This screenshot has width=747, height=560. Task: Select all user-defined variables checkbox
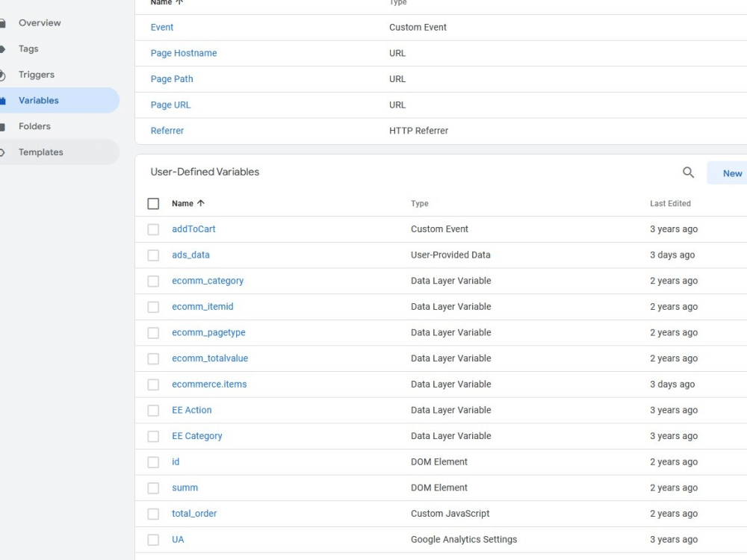[153, 203]
